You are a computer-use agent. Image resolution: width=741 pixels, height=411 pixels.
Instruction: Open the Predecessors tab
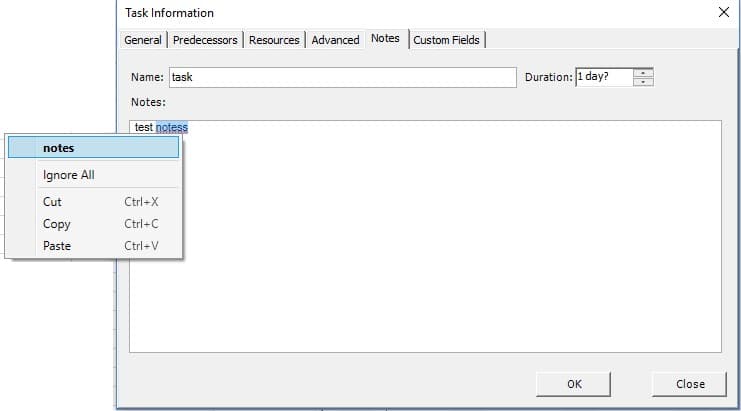[205, 40]
